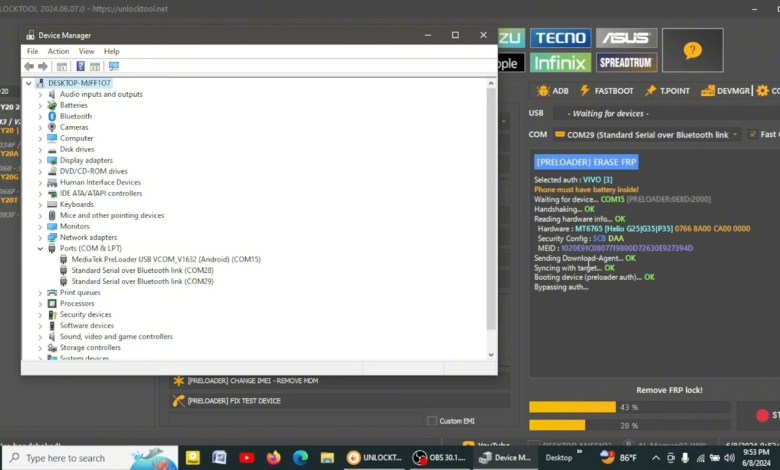
Task: Toggle the Fast checkbox beside COM port
Action: pyautogui.click(x=751, y=134)
